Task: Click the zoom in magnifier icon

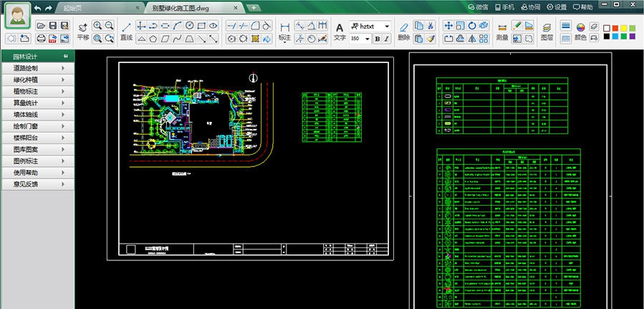Action: pos(98,25)
